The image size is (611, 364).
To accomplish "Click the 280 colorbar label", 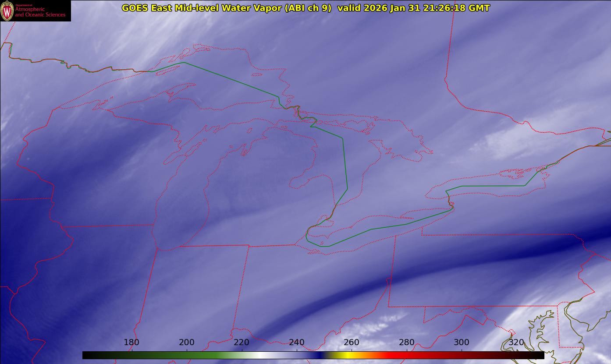I will point(407,343).
